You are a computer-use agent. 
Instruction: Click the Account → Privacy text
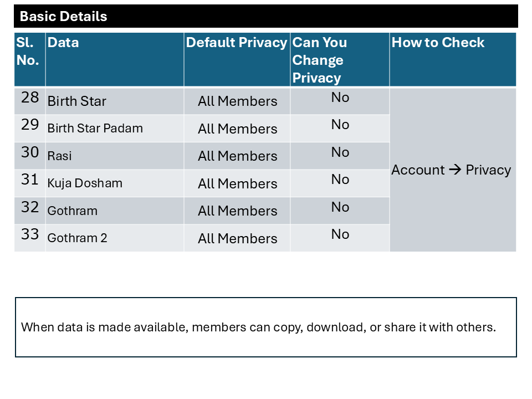451,170
